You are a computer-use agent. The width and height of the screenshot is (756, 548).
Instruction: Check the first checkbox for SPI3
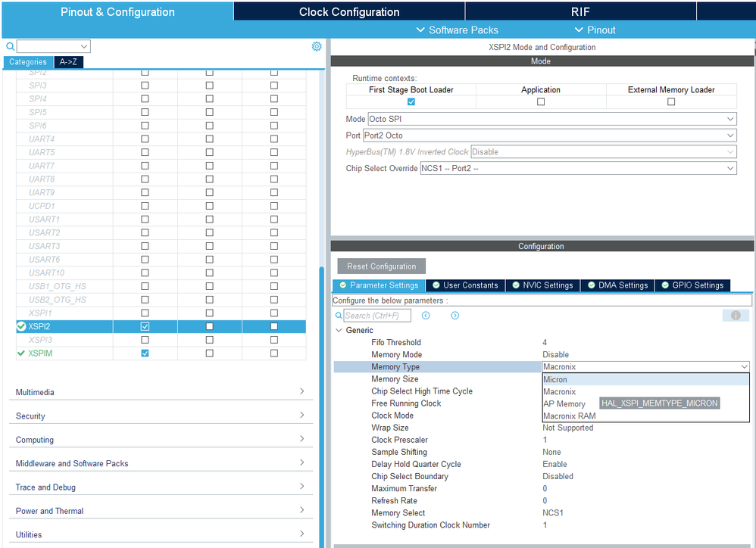tap(145, 86)
